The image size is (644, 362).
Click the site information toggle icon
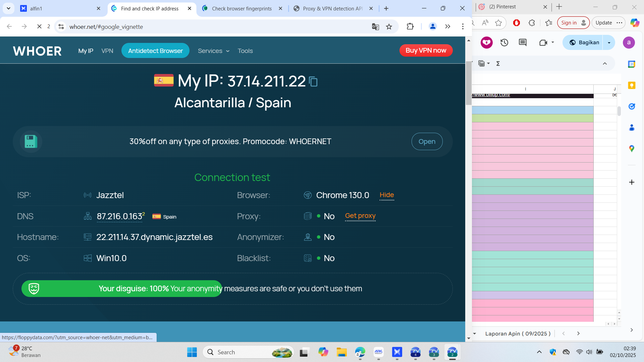(61, 27)
